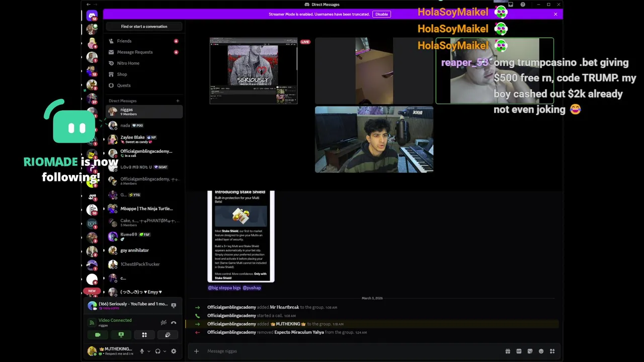This screenshot has width=644, height=362.
Task: Open goy annihilator direct message
Action: pyautogui.click(x=144, y=250)
